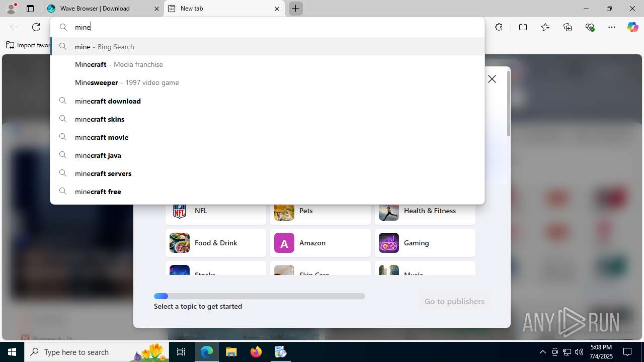Click the Back navigation arrow
The height and width of the screenshot is (362, 644).
tap(14, 27)
